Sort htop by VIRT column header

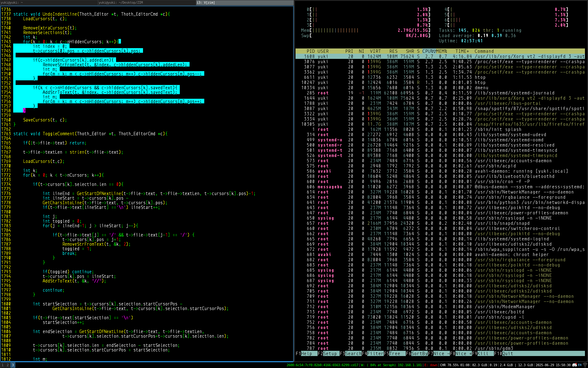pyautogui.click(x=375, y=51)
